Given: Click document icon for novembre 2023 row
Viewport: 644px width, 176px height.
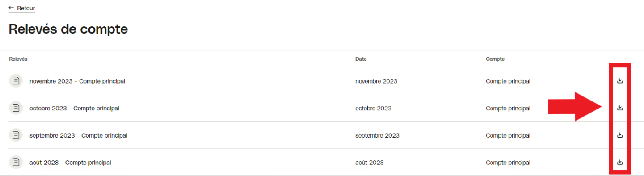Looking at the screenshot, I should (x=16, y=81).
